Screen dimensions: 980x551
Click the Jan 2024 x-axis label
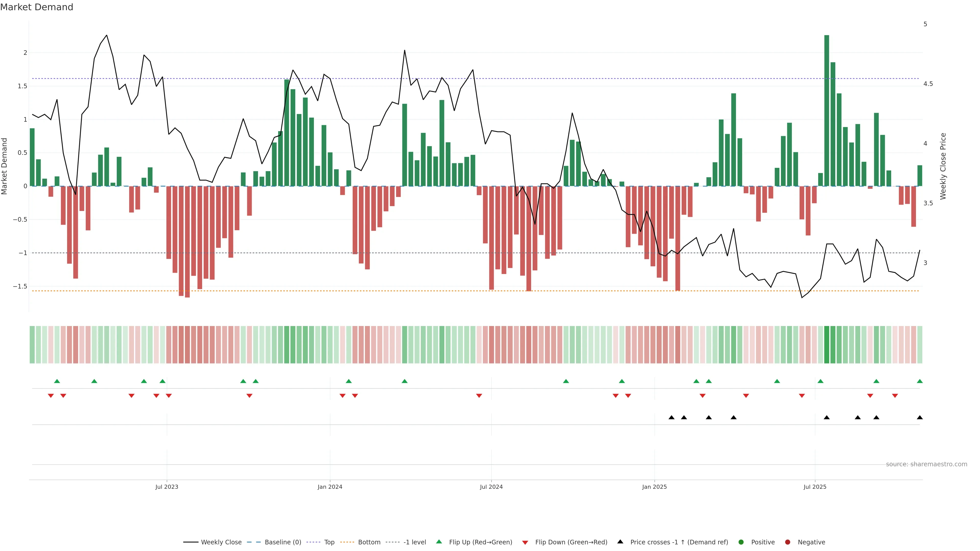(x=330, y=487)
